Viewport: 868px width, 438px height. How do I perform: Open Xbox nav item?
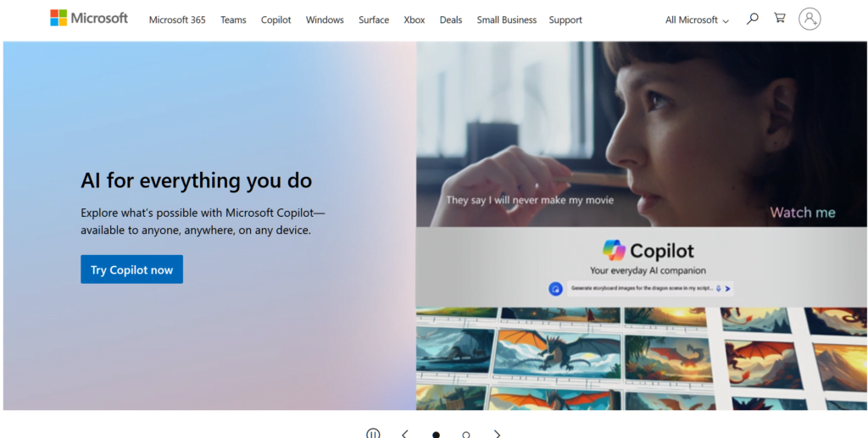[414, 20]
